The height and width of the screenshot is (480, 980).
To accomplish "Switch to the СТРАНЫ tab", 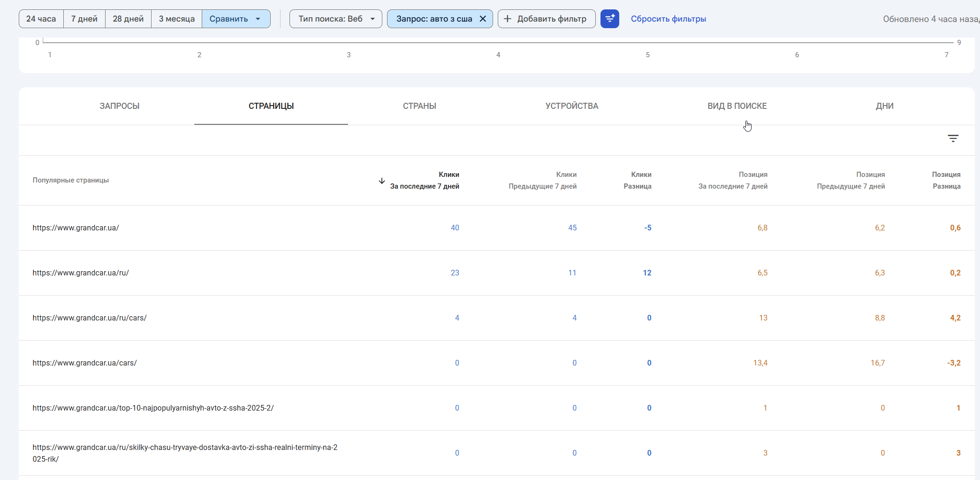I will point(419,106).
